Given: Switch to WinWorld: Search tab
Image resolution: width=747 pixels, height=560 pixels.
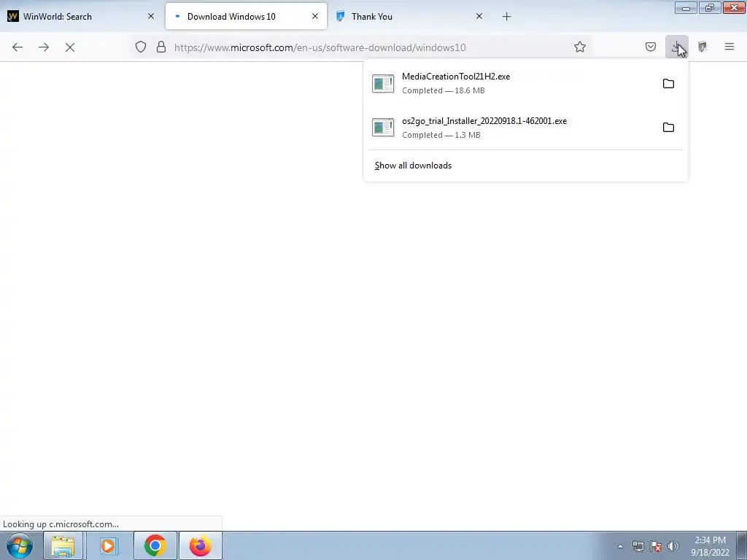Looking at the screenshot, I should [x=82, y=17].
